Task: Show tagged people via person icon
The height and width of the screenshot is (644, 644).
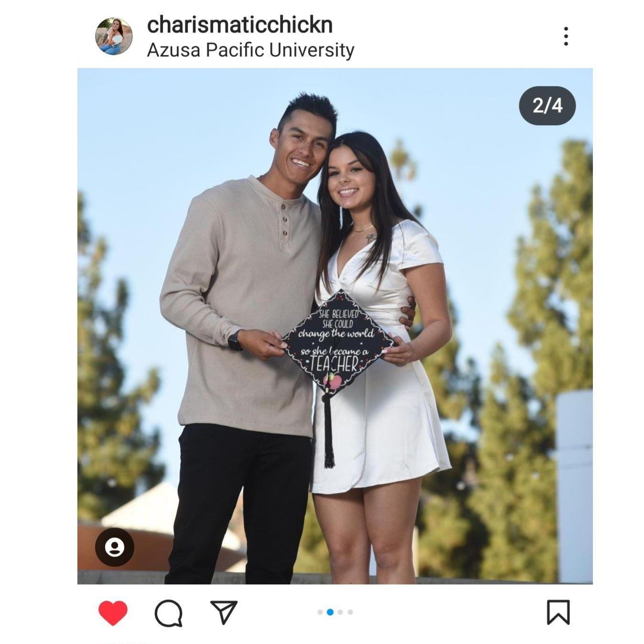Action: [115, 547]
